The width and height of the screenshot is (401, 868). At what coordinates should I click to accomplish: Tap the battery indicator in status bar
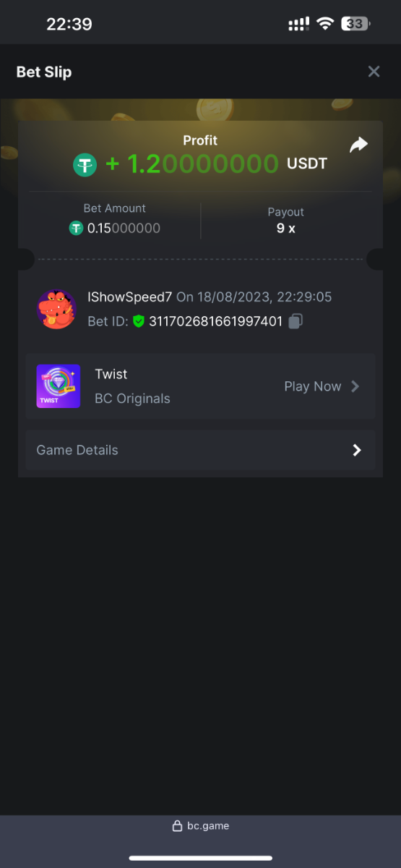[x=355, y=24]
